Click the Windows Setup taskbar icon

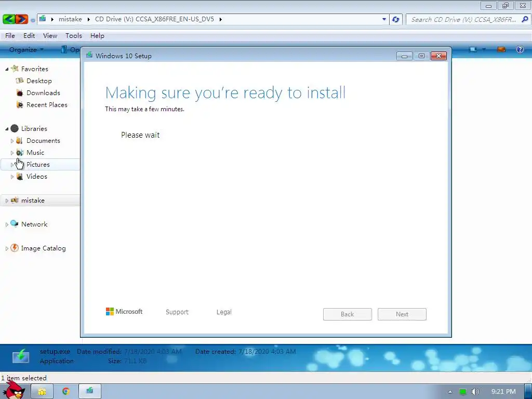[x=89, y=391]
